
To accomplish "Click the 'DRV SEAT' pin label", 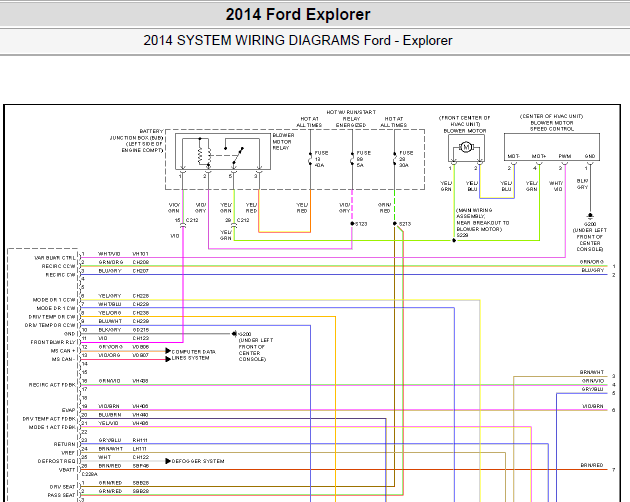I will tap(63, 486).
